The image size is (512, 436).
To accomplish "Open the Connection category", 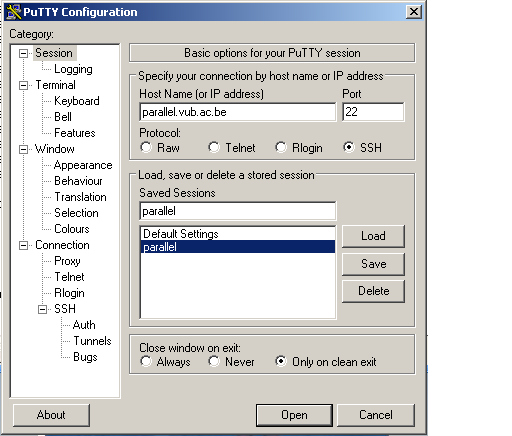I will (62, 245).
